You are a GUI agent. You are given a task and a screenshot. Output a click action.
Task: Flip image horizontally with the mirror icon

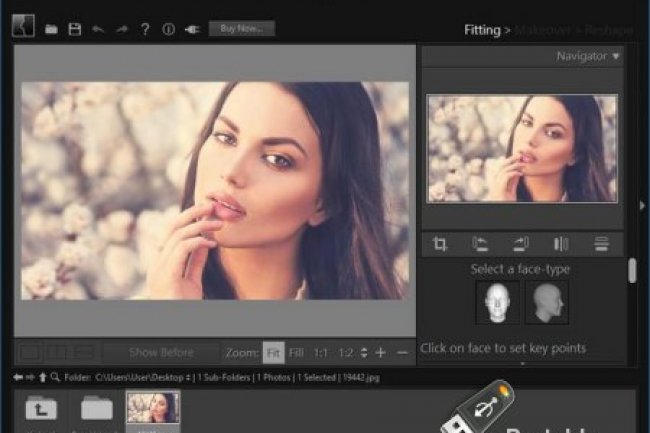[x=561, y=244]
